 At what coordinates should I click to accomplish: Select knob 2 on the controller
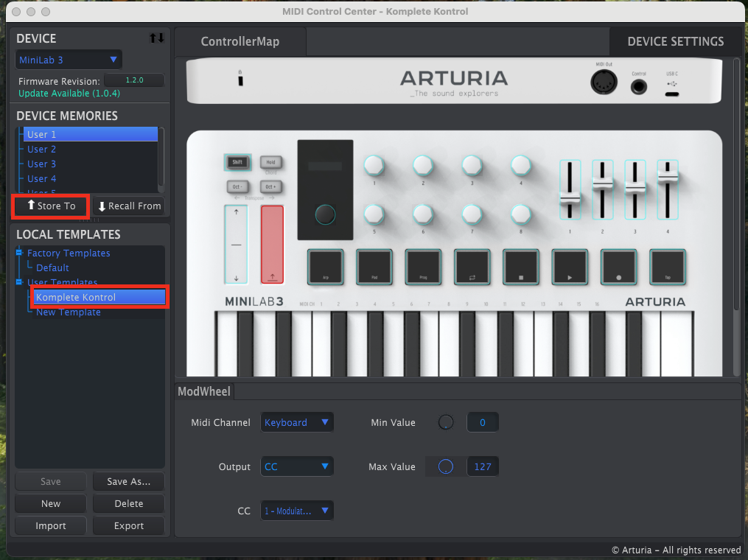(x=423, y=165)
